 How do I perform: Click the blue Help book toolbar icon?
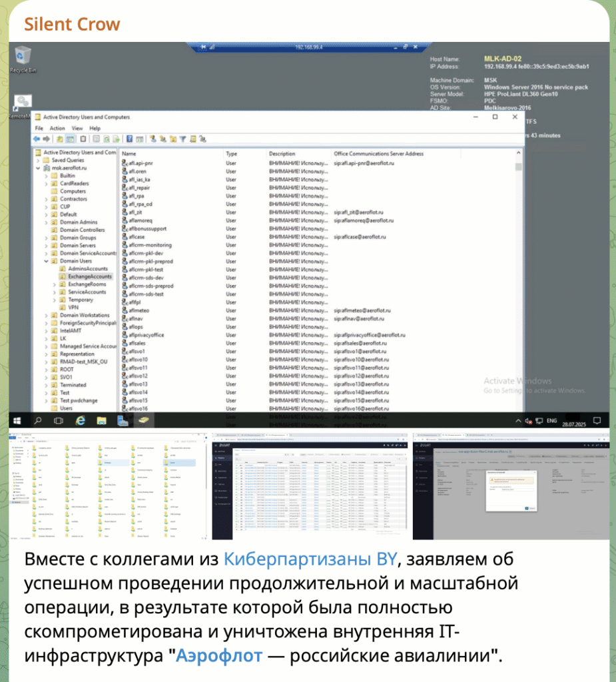[130, 139]
